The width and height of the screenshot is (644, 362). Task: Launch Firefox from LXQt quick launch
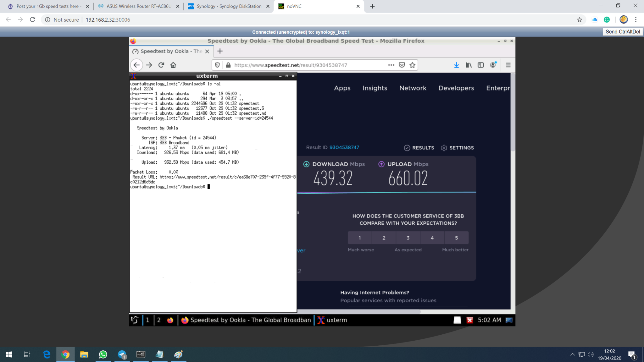pyautogui.click(x=170, y=320)
